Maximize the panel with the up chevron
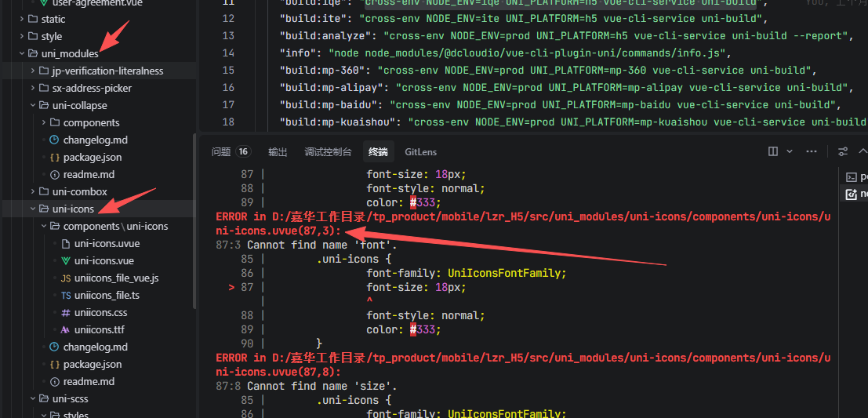 (x=863, y=151)
